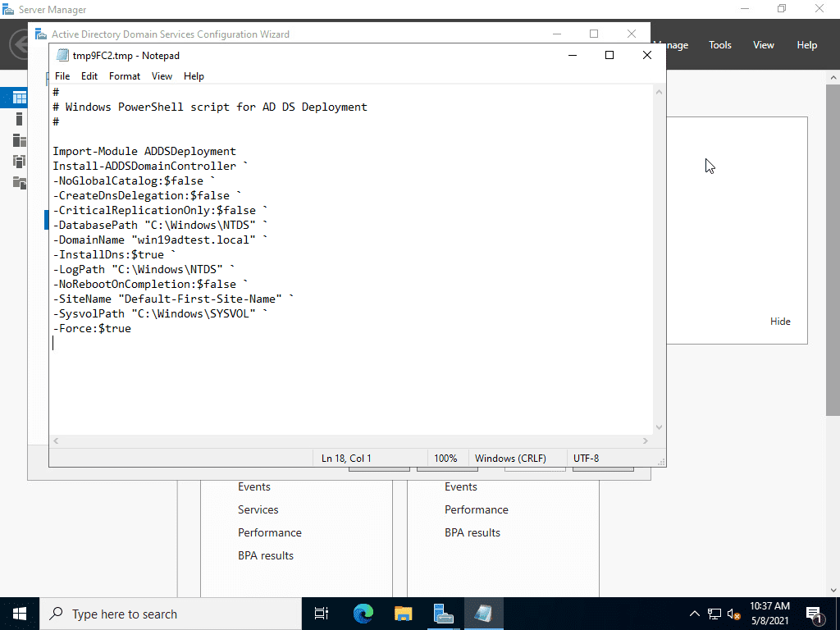Open the Action Center notifications
The height and width of the screenshot is (630, 840).
coord(815,614)
